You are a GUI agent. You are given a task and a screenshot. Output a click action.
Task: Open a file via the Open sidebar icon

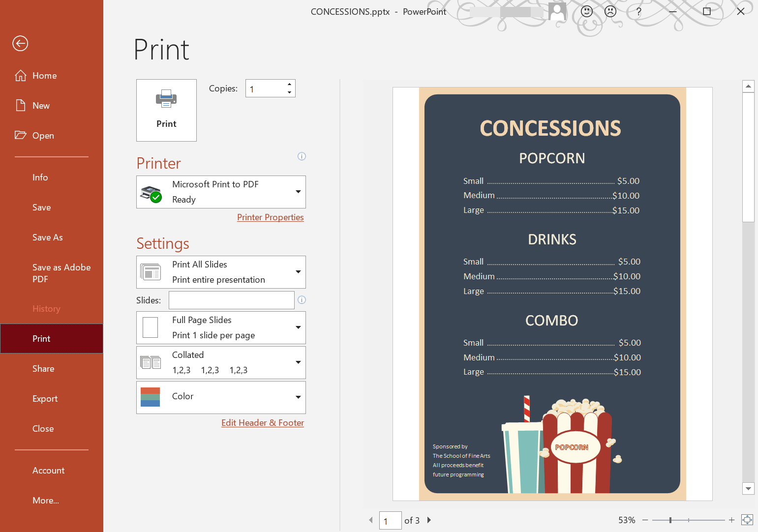click(x=20, y=135)
